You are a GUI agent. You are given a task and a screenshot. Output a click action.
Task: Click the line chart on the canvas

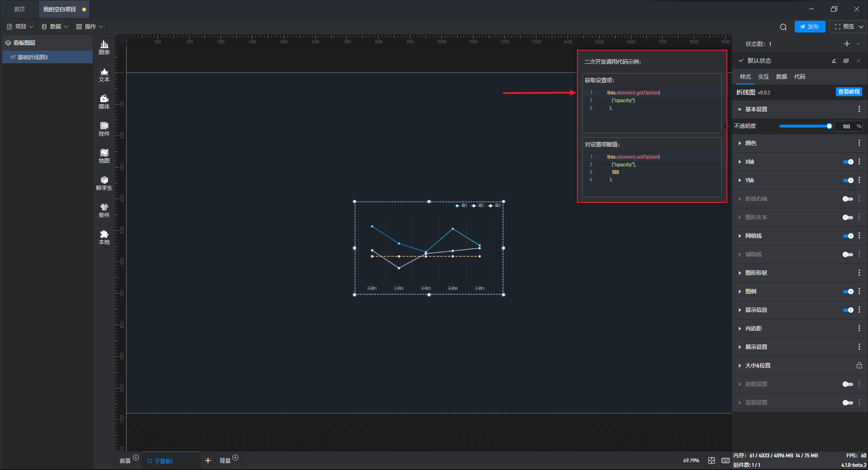click(429, 248)
